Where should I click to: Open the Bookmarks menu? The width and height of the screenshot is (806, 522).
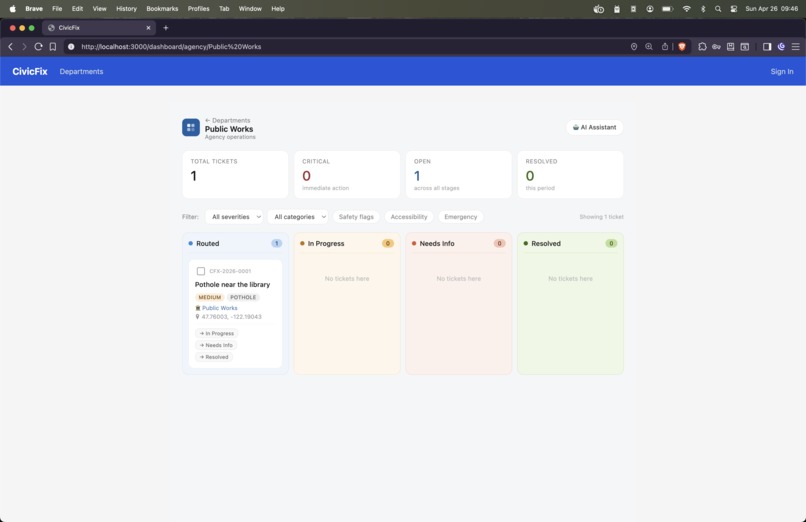pyautogui.click(x=162, y=9)
